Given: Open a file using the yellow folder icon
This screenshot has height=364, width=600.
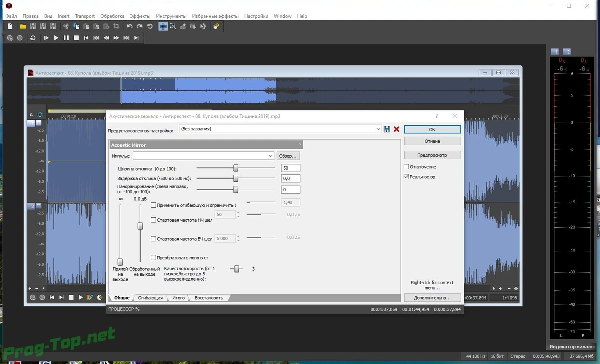Looking at the screenshot, I should pos(23,26).
